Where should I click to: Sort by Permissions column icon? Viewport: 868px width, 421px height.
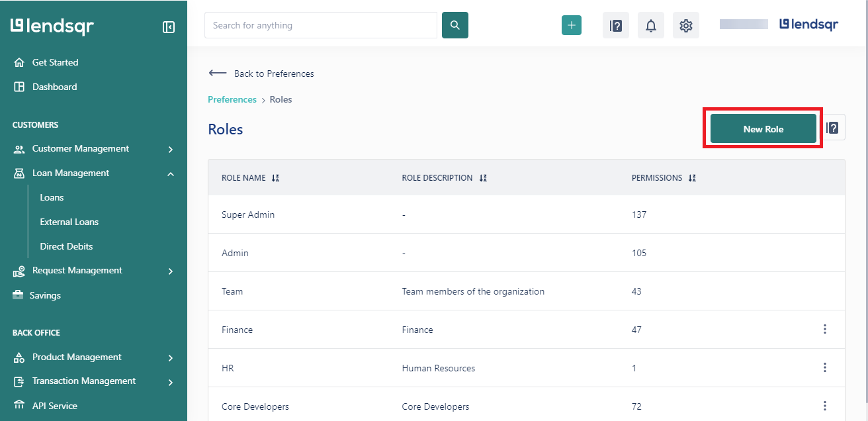click(x=692, y=178)
